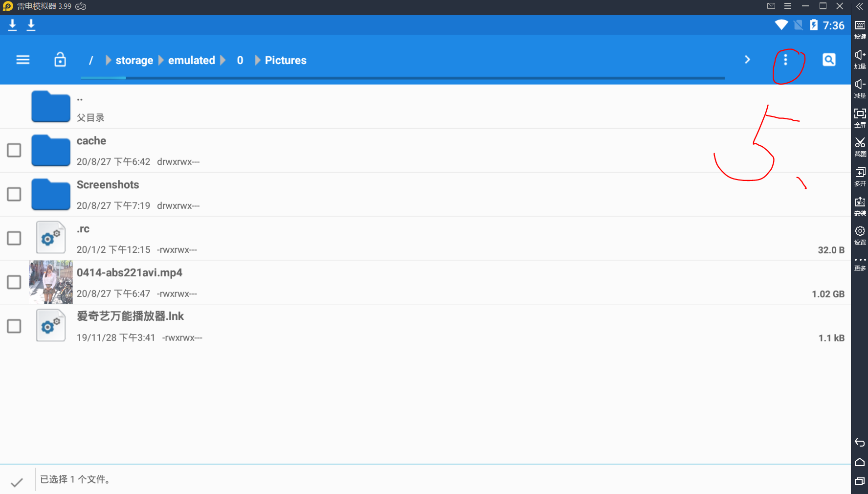Open the mp4 video thumbnail
868x494 pixels.
pyautogui.click(x=51, y=282)
